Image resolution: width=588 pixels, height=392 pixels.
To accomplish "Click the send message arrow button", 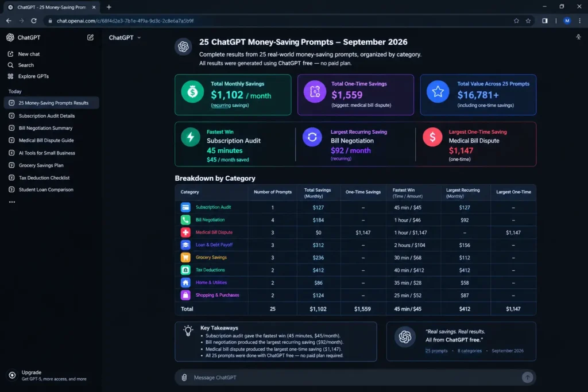I will coord(527,378).
